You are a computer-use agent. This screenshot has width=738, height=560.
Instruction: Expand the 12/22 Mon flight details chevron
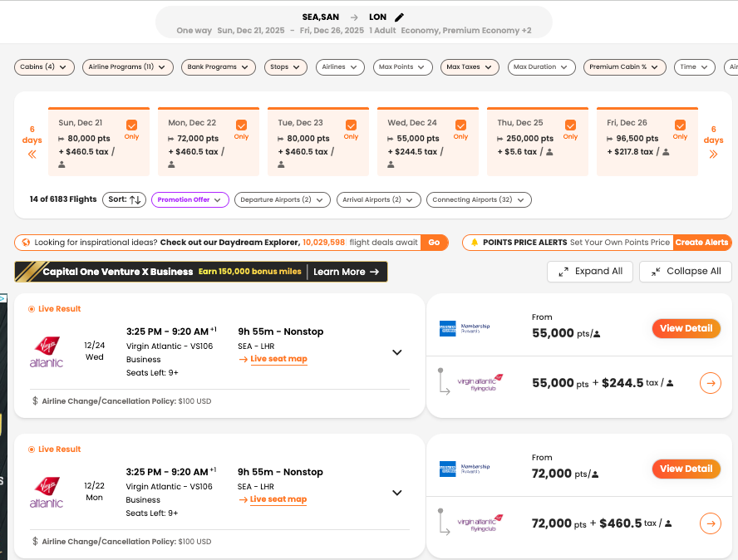pos(397,493)
